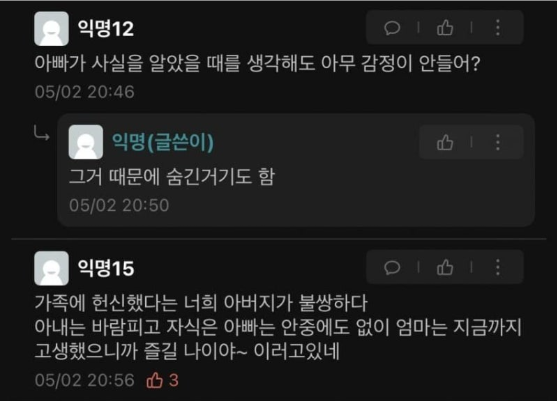Screen dimensions: 557x401
Task: Select the username 익명12
Action: 106,28
